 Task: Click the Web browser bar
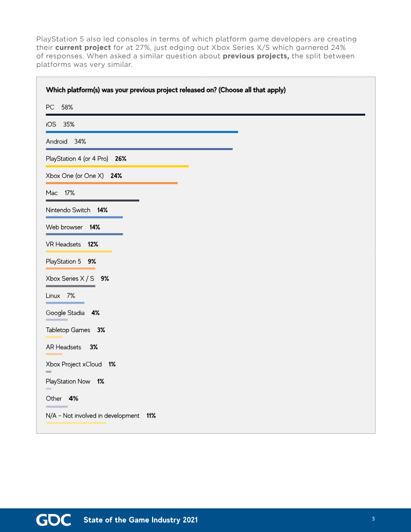(x=84, y=234)
